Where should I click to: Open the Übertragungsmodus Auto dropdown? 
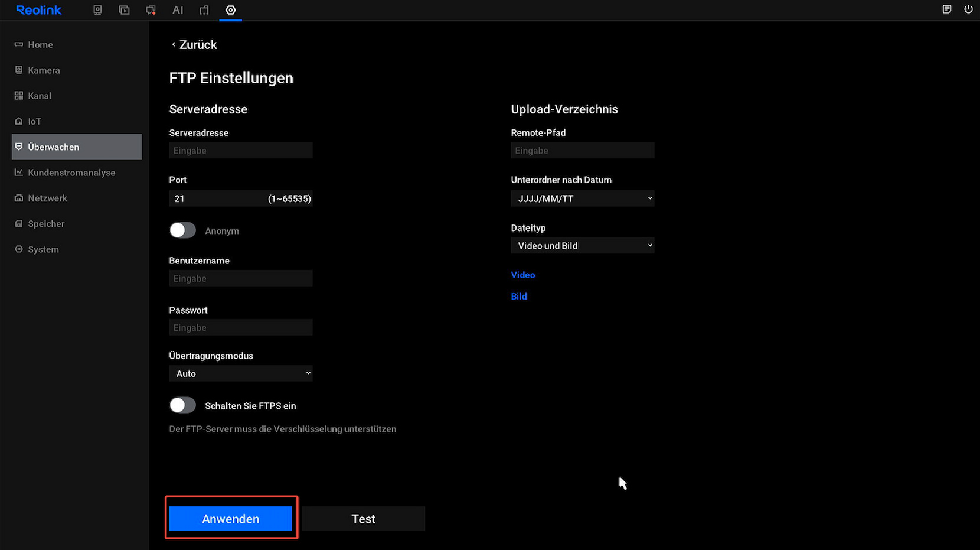coord(241,373)
